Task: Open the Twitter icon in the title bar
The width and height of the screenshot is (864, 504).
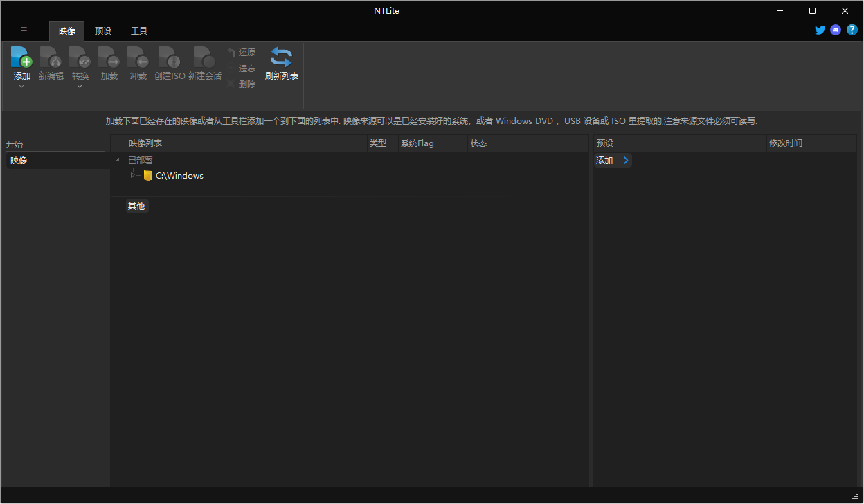Action: click(x=820, y=30)
